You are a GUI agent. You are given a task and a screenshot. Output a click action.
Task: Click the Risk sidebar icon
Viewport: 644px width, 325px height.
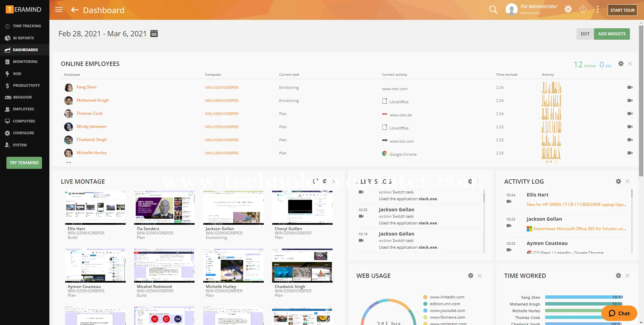point(7,73)
